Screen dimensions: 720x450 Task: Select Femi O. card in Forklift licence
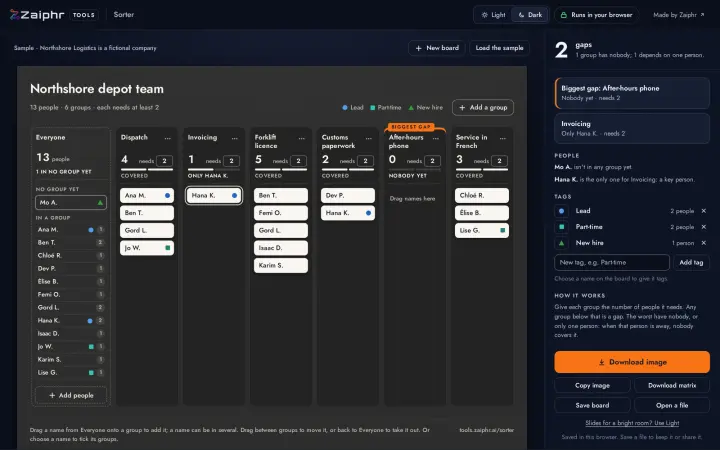click(281, 213)
